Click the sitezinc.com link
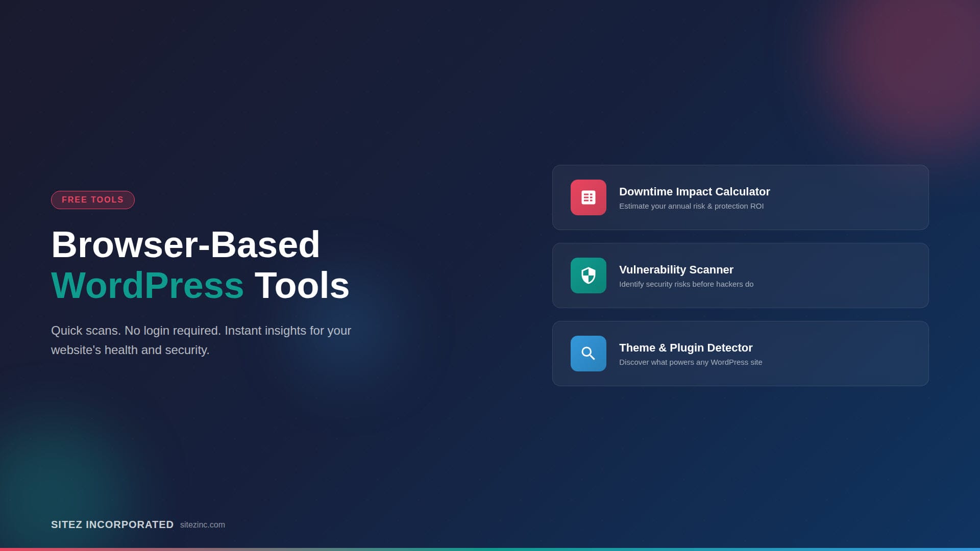This screenshot has width=980, height=551. 202,525
